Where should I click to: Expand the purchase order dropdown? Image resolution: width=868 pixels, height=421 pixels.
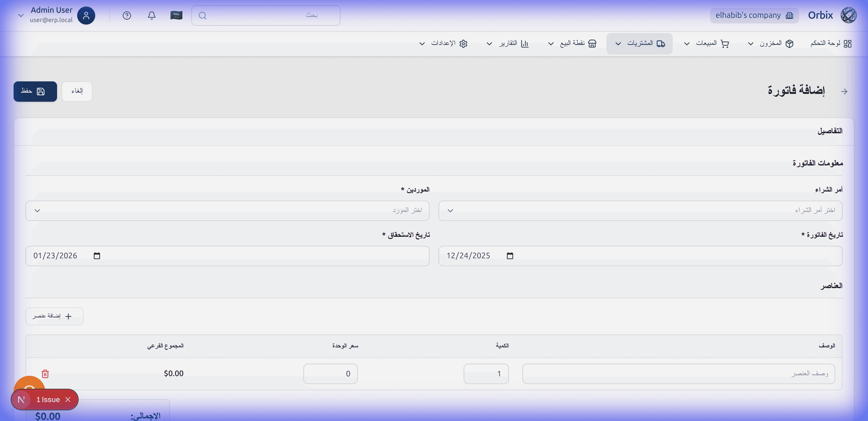[640, 211]
